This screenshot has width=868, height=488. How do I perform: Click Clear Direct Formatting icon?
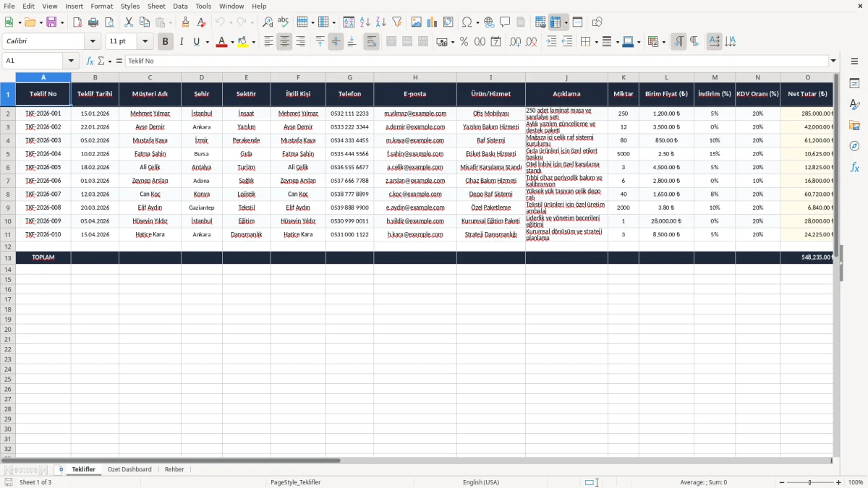pyautogui.click(x=202, y=22)
